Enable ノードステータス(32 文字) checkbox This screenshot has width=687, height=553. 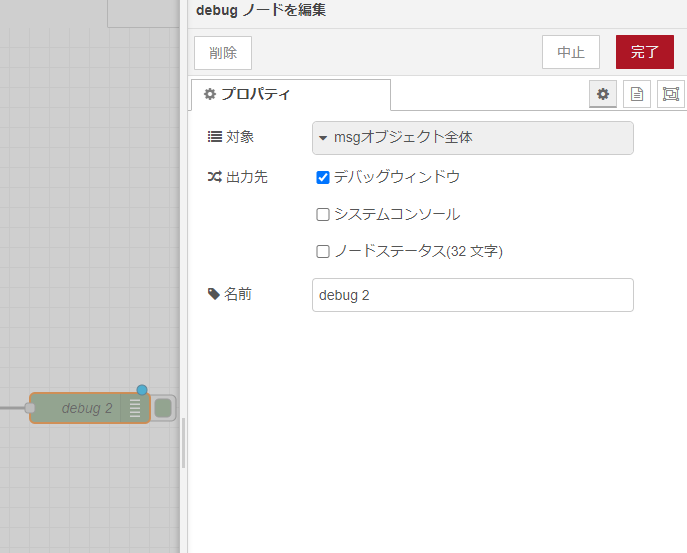pos(323,252)
